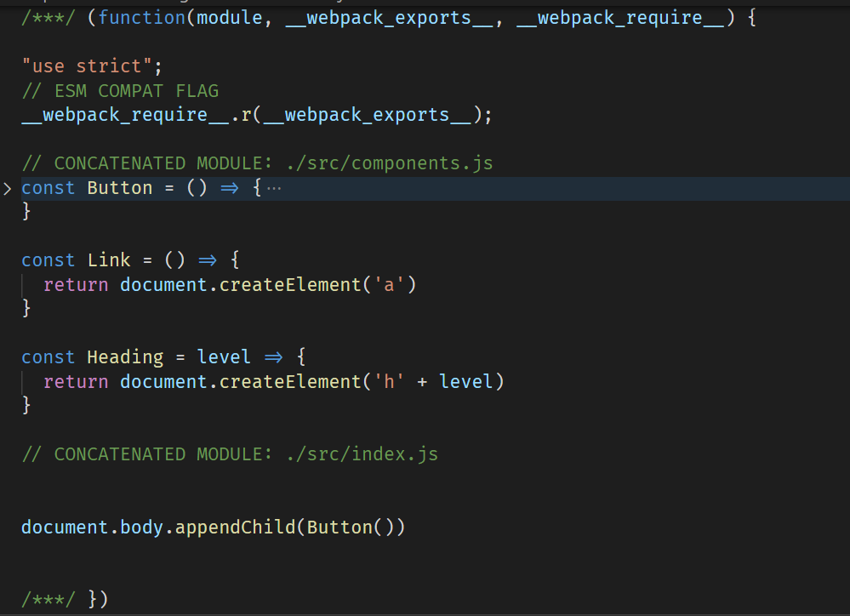850x616 pixels.
Task: Click the ./src/index.js module comment
Action: tap(230, 453)
